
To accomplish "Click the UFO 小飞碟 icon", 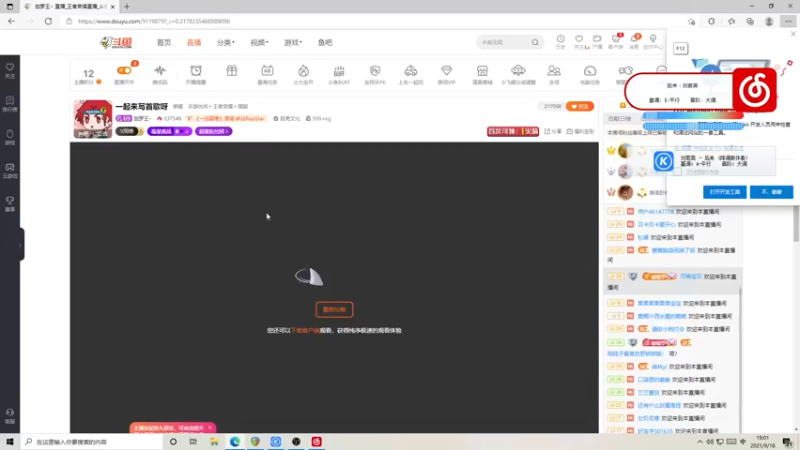I will pyautogui.click(x=518, y=70).
